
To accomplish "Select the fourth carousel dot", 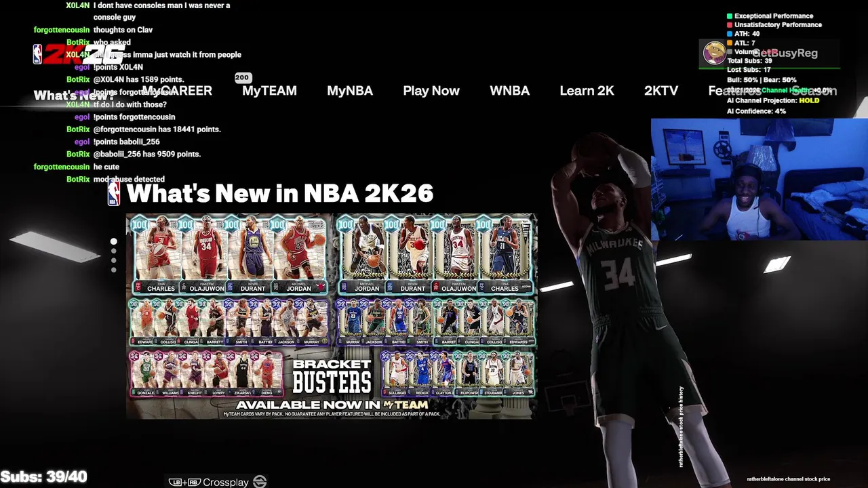I will [x=114, y=269].
